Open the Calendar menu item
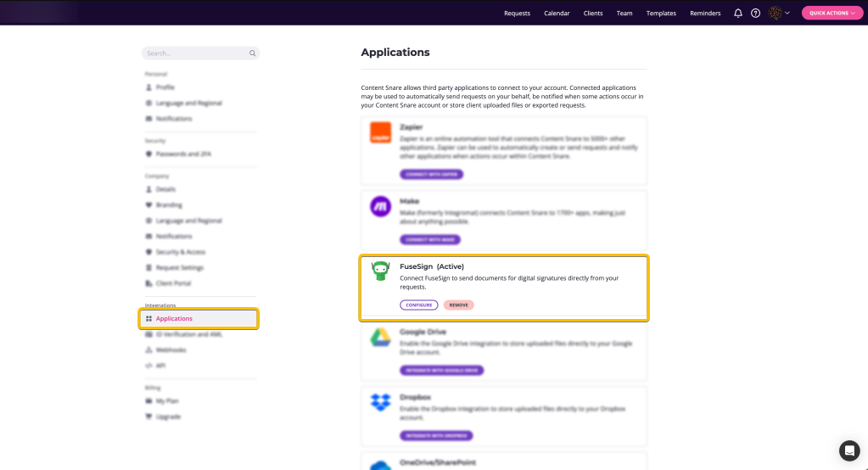The image size is (868, 470). point(557,14)
